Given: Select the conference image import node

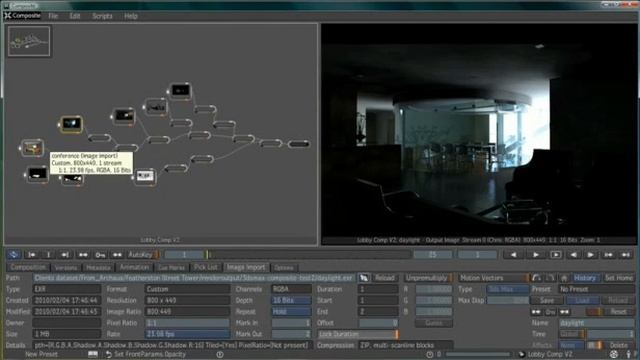Looking at the screenshot, I should [x=32, y=148].
